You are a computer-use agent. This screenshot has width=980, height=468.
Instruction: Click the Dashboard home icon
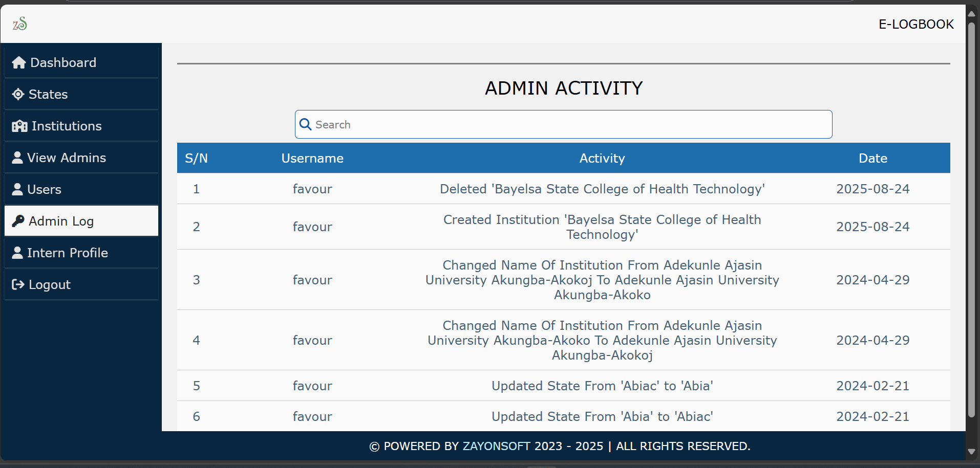(x=19, y=62)
